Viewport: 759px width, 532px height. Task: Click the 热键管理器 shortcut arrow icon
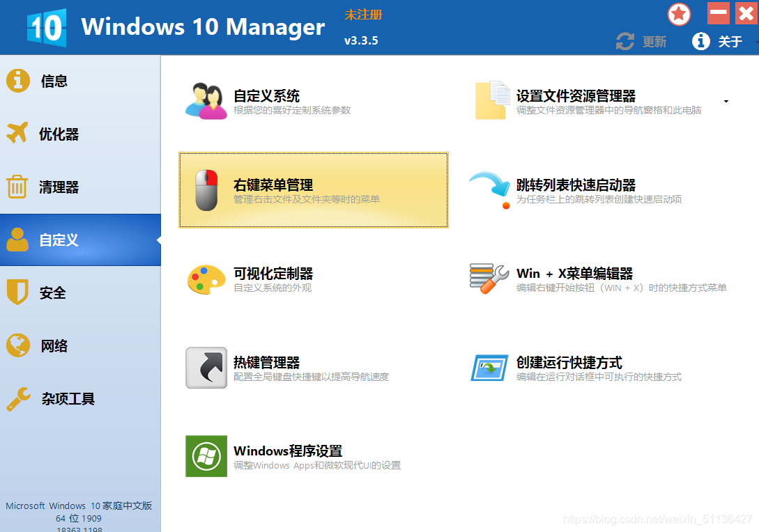click(206, 368)
